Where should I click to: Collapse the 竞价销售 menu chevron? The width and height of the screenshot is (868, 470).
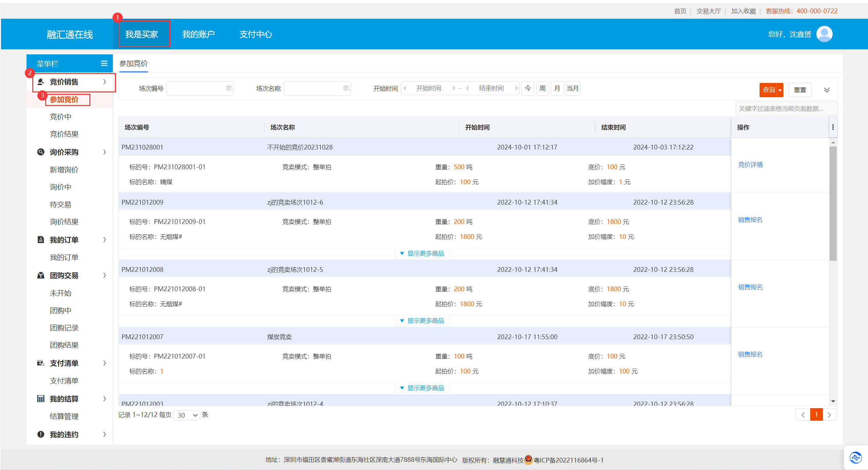click(x=105, y=82)
